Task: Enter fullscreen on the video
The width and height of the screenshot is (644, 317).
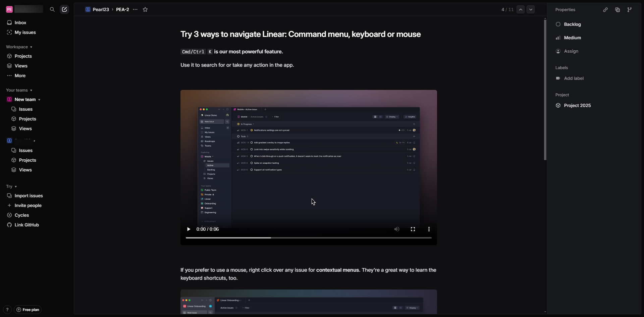Action: (x=413, y=229)
